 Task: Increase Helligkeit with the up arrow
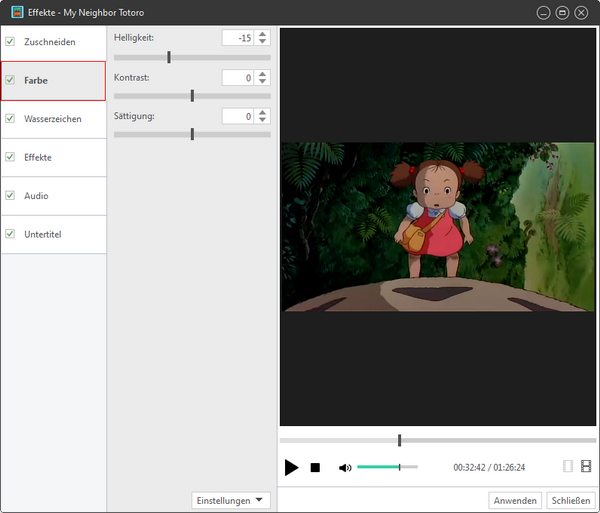[x=262, y=34]
